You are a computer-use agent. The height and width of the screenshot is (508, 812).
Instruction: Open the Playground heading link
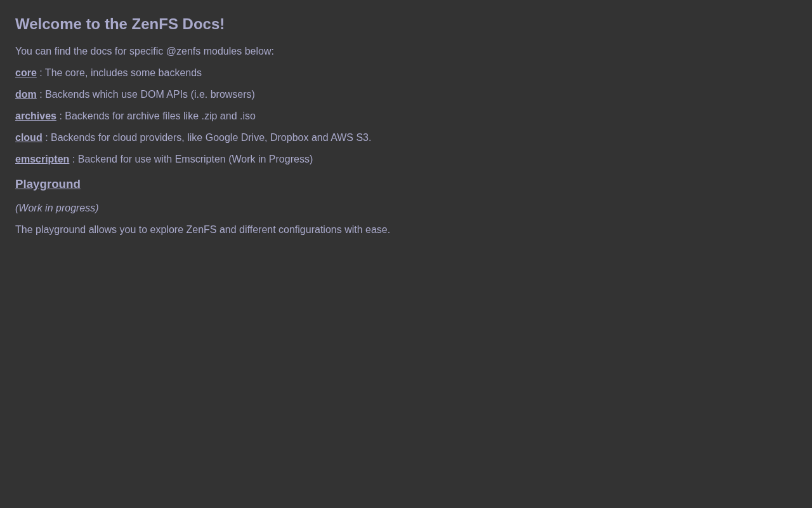(48, 184)
